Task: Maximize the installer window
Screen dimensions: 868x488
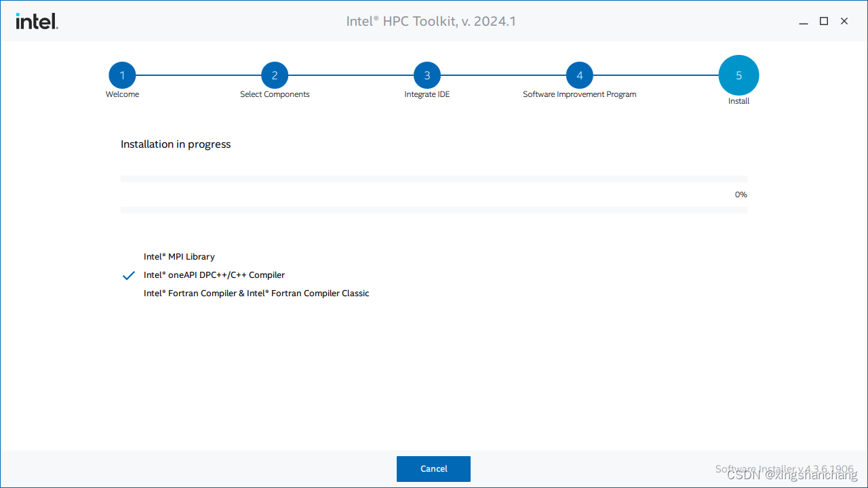Action: coord(824,22)
